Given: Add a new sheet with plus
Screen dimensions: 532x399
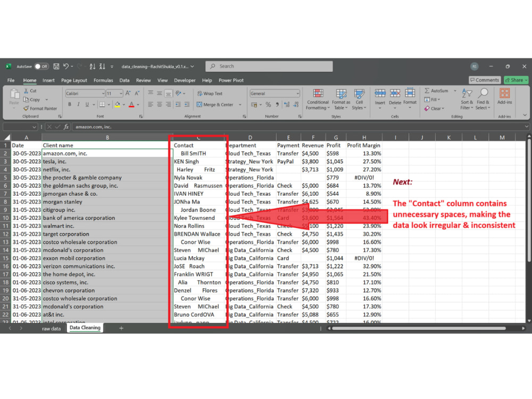Looking at the screenshot, I should (121, 328).
